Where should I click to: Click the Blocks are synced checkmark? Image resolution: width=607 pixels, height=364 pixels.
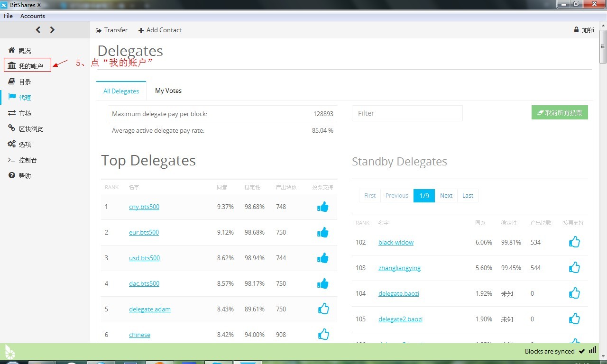582,351
